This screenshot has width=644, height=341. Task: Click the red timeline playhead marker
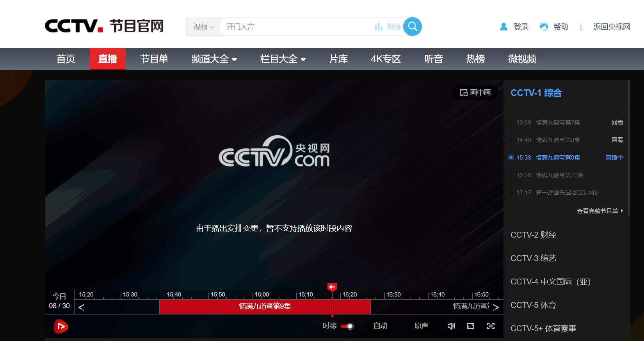(x=332, y=287)
